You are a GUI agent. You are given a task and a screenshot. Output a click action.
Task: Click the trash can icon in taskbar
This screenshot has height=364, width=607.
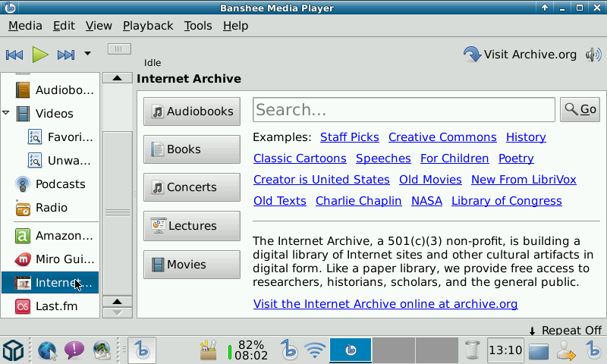[472, 350]
